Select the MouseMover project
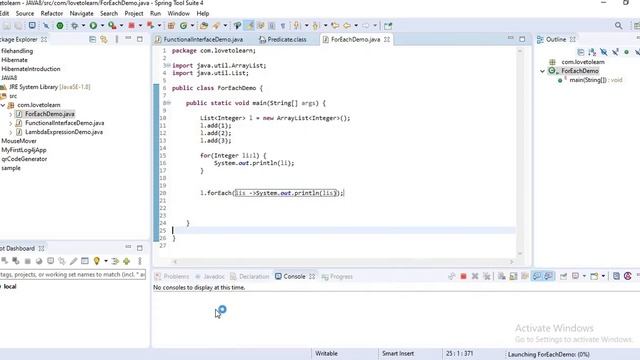The height and width of the screenshot is (360, 640). (x=19, y=141)
